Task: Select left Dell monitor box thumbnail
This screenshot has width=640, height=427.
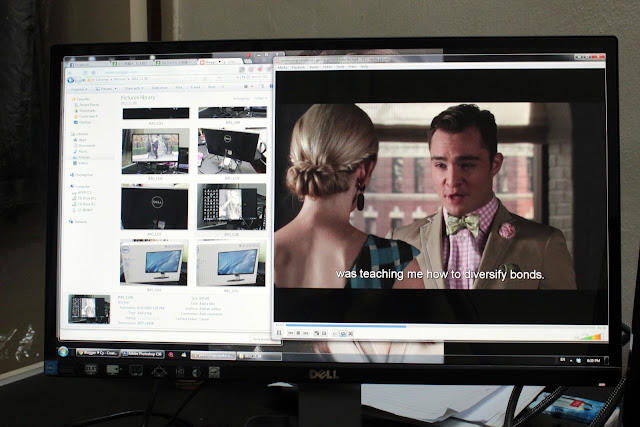Action: [153, 262]
